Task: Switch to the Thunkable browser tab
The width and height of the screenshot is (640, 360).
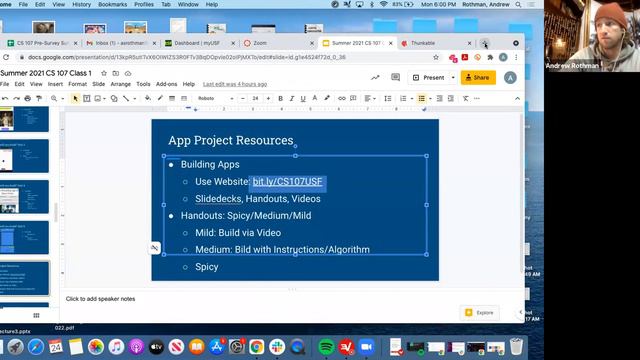Action: (x=435, y=43)
